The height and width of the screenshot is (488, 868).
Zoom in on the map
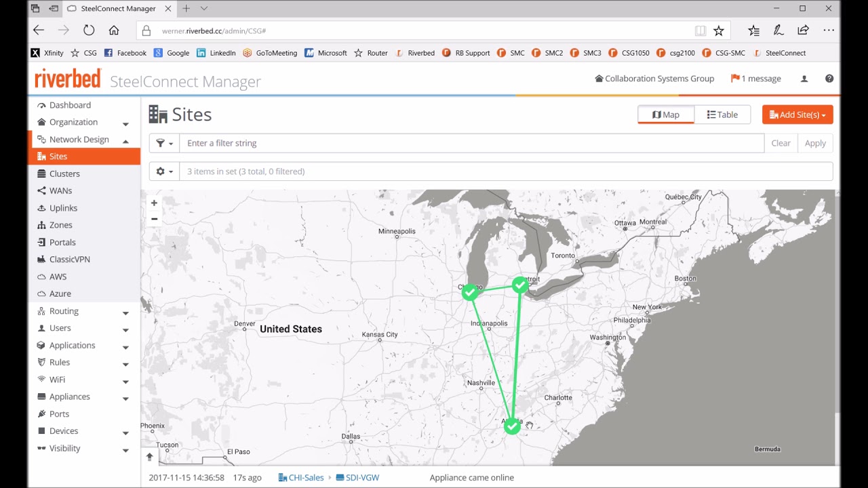[154, 203]
